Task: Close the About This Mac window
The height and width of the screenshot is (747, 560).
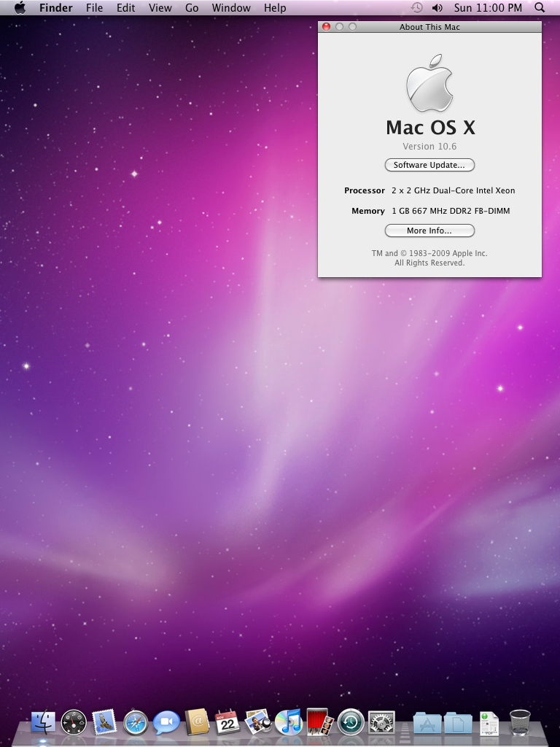Action: click(326, 27)
